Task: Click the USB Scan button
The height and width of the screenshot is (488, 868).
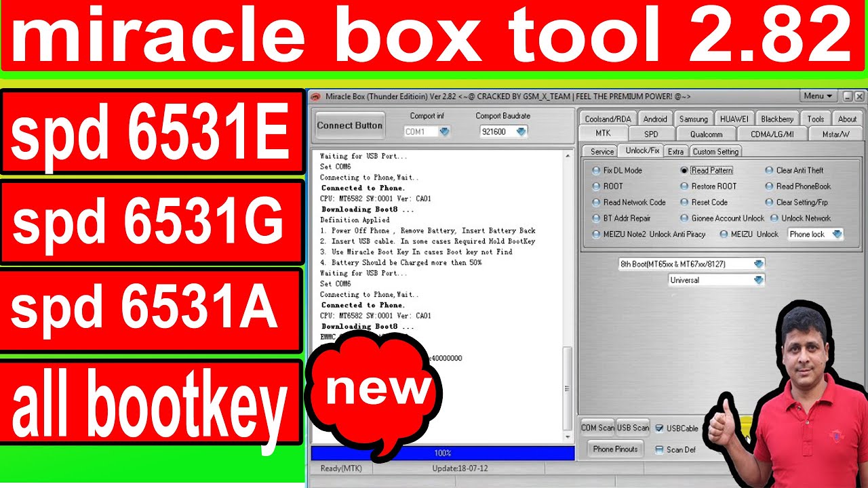Action: tap(633, 428)
